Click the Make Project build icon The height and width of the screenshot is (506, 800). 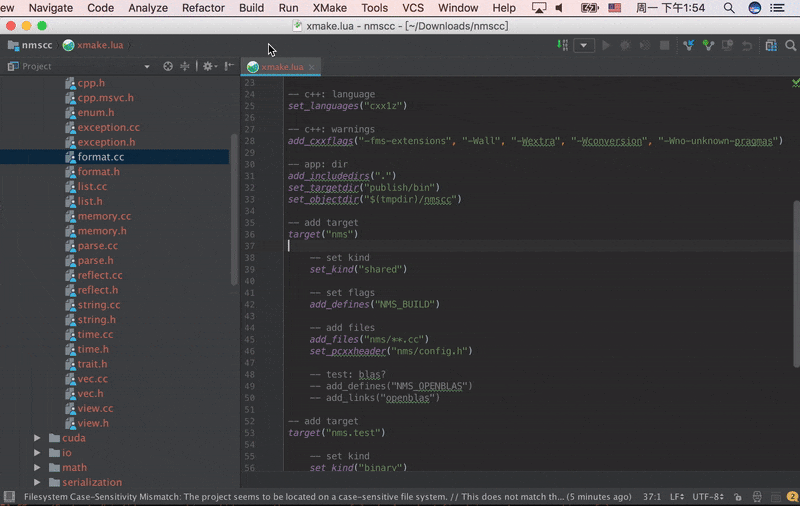562,45
